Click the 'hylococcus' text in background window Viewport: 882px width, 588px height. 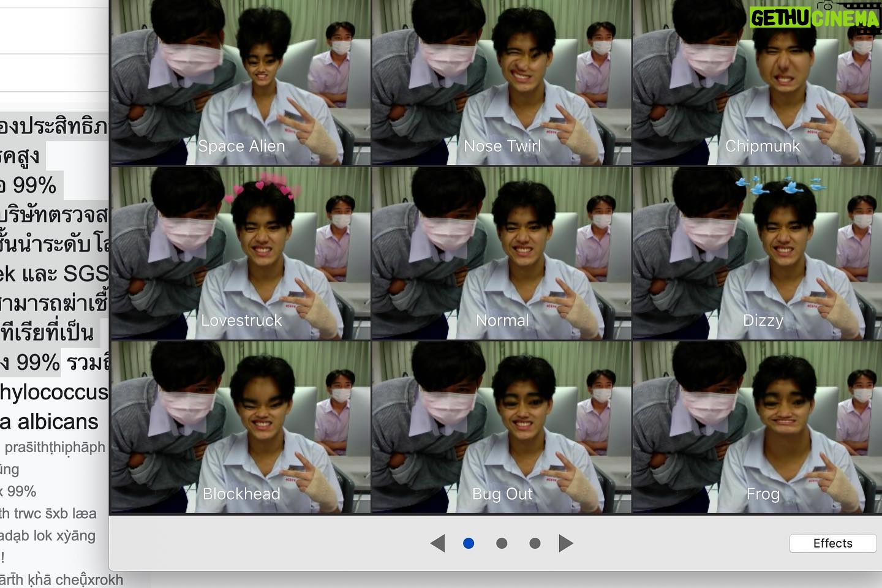coord(54,393)
